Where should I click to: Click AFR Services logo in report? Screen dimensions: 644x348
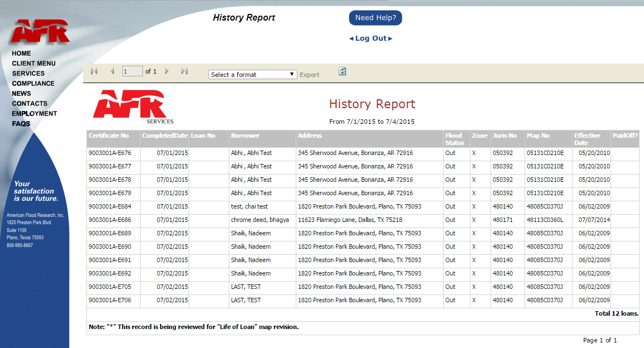click(133, 107)
